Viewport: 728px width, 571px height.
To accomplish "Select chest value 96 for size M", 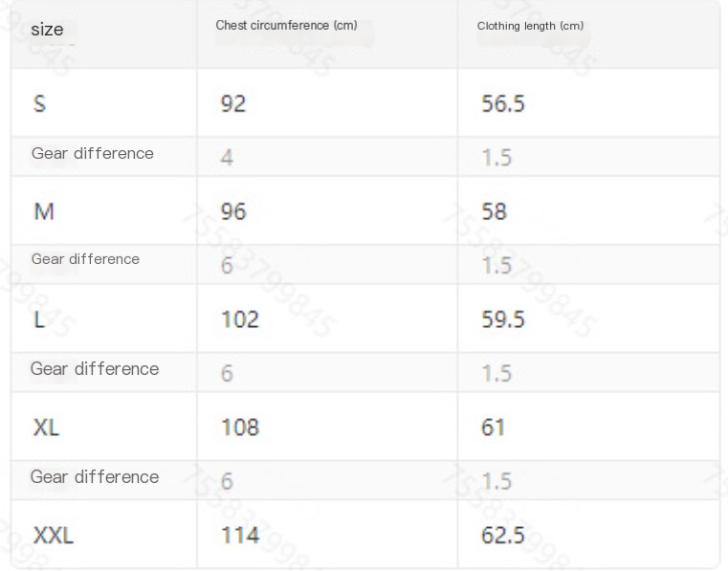I will click(233, 211).
